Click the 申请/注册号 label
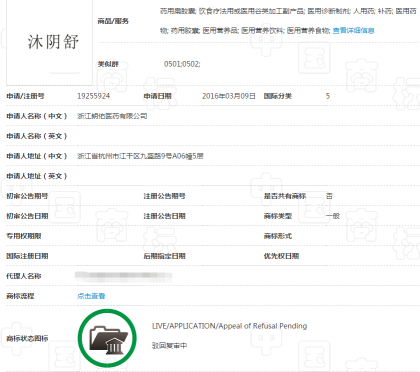 coord(25,96)
